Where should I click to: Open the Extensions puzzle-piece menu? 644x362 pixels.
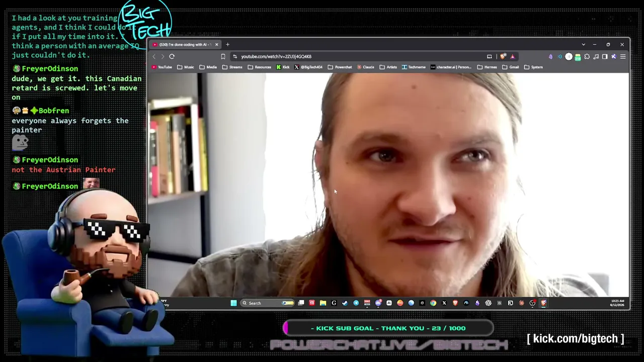pyautogui.click(x=587, y=56)
